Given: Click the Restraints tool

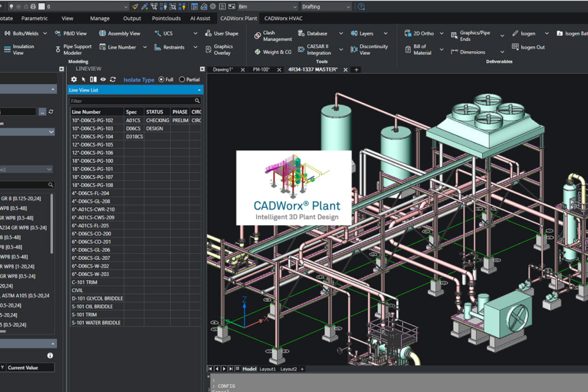Looking at the screenshot, I should click(x=169, y=47).
